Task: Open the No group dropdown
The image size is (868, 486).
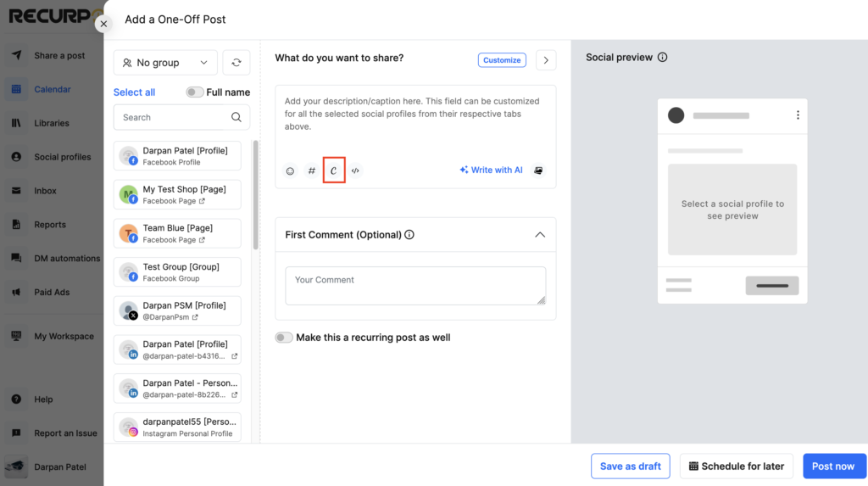Action: [x=165, y=63]
